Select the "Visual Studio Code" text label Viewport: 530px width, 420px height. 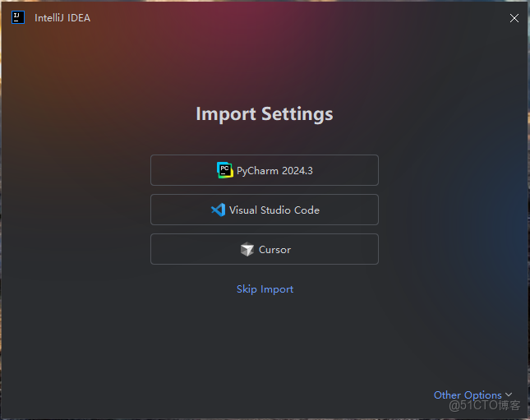coord(274,210)
